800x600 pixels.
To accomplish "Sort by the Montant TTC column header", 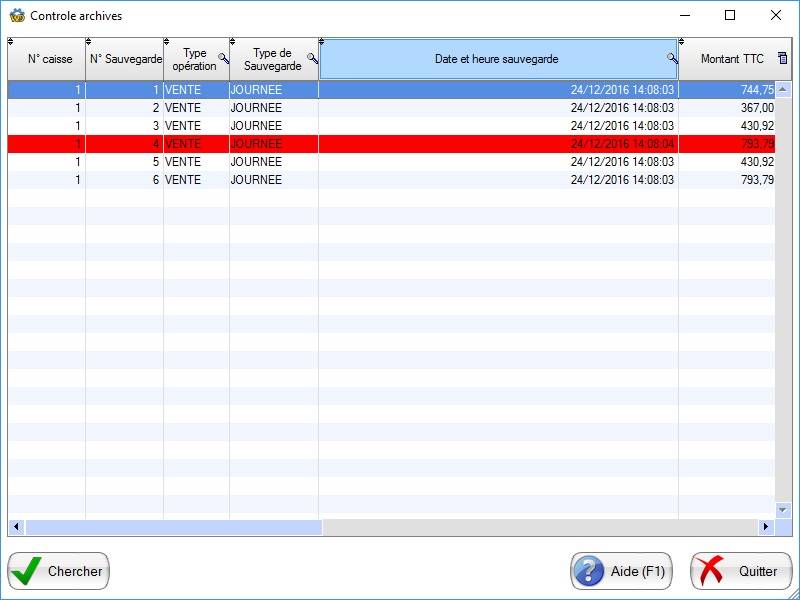I will tap(731, 60).
